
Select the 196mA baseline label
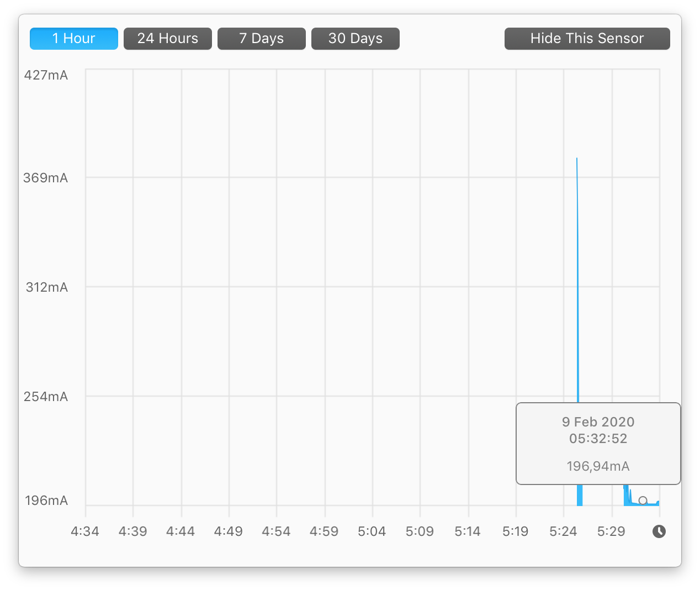coord(46,501)
